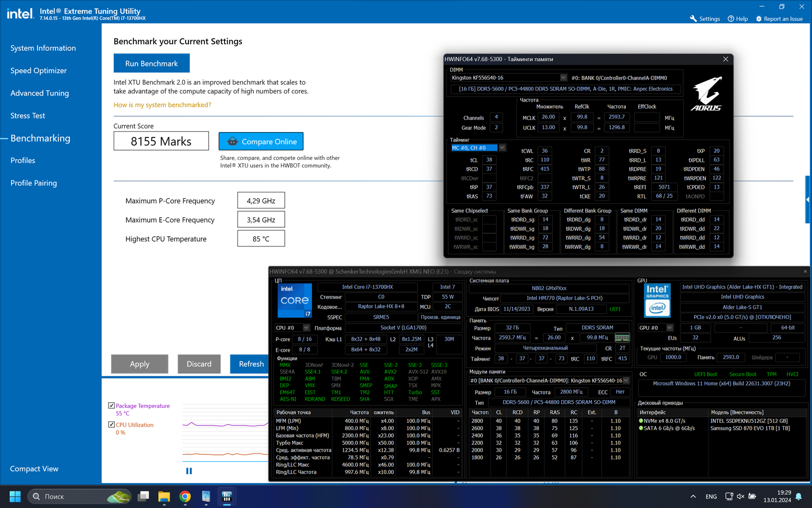The height and width of the screenshot is (508, 812).
Task: Open the Stress Test section
Action: click(28, 116)
